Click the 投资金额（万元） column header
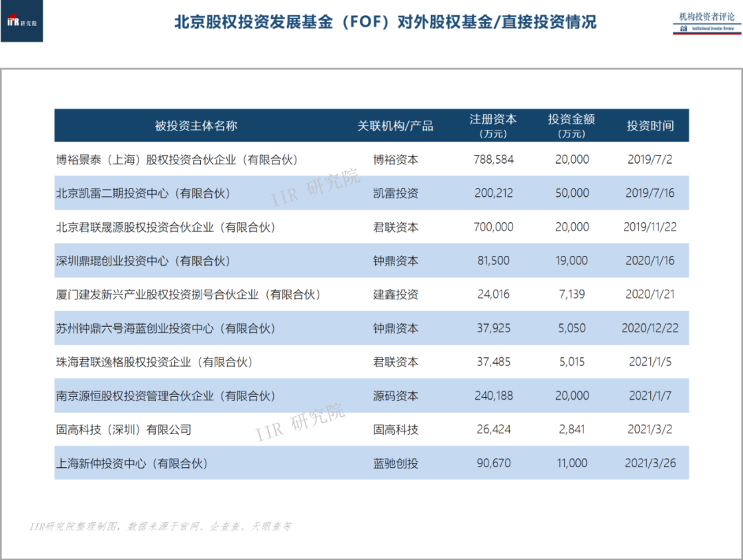The image size is (743, 560). click(x=572, y=125)
